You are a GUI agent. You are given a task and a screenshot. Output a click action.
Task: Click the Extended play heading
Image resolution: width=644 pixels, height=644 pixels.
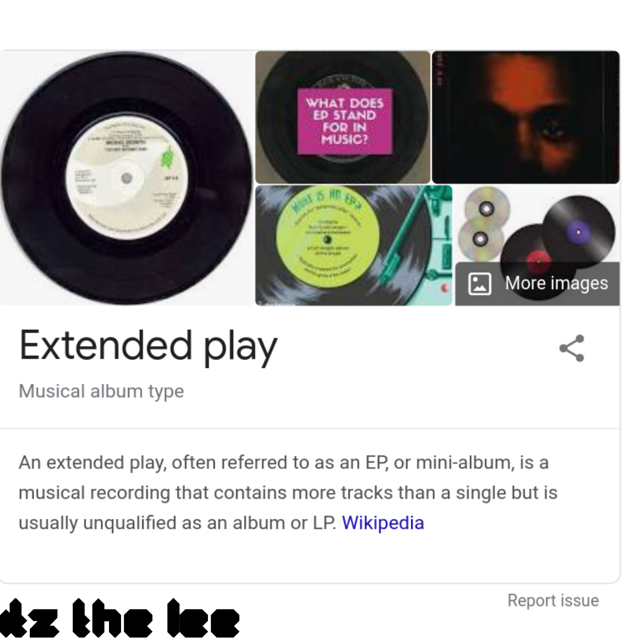click(x=148, y=346)
